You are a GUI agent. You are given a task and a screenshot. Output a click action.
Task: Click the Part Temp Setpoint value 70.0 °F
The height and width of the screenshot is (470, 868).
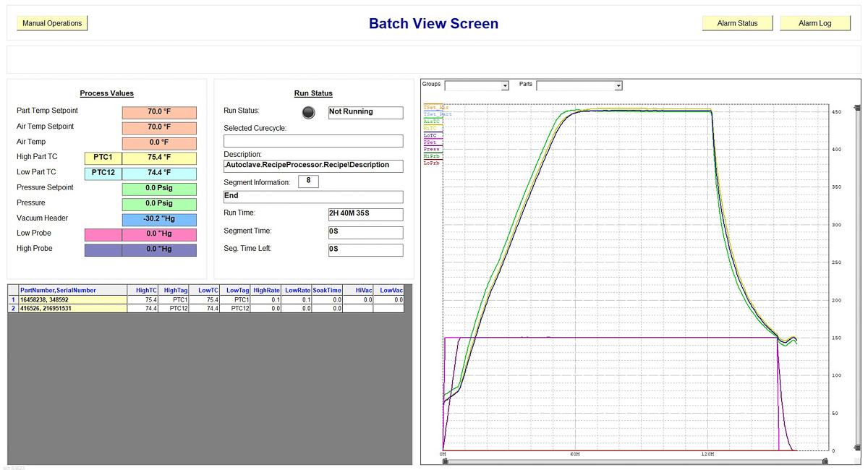click(159, 113)
